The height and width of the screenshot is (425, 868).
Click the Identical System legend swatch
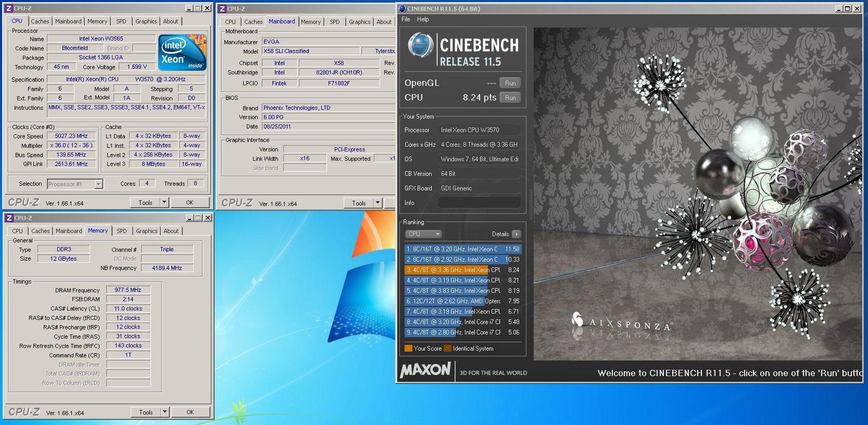point(447,349)
